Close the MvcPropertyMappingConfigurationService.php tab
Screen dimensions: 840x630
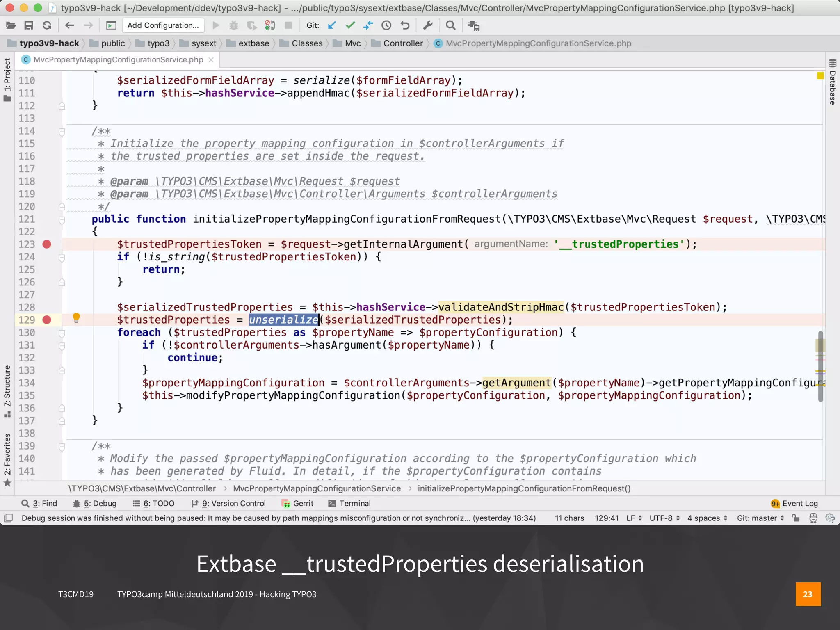[x=211, y=60]
